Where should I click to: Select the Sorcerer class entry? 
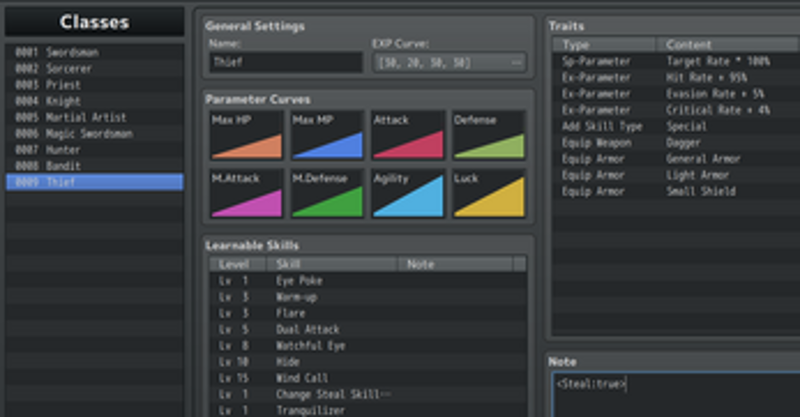click(x=94, y=68)
